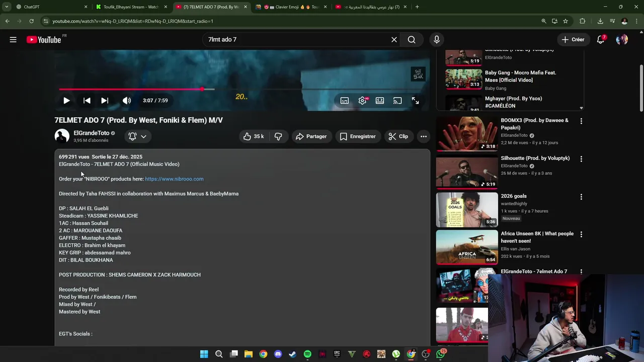Expand the tab search dropdown arrow
Screen dimensions: 644x362
coord(6,7)
